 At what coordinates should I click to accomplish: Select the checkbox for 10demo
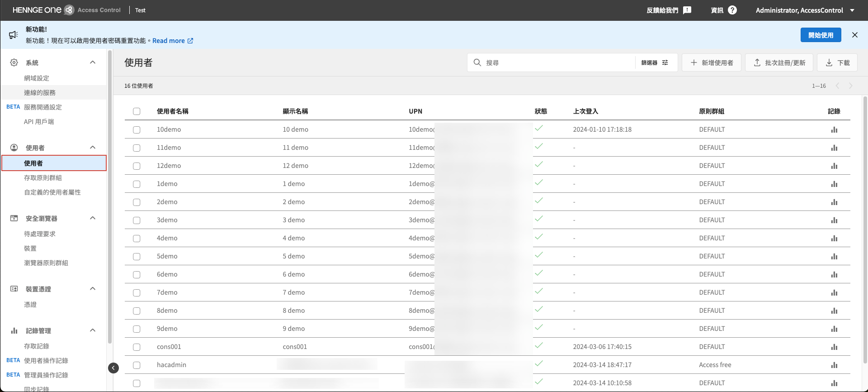pos(137,130)
